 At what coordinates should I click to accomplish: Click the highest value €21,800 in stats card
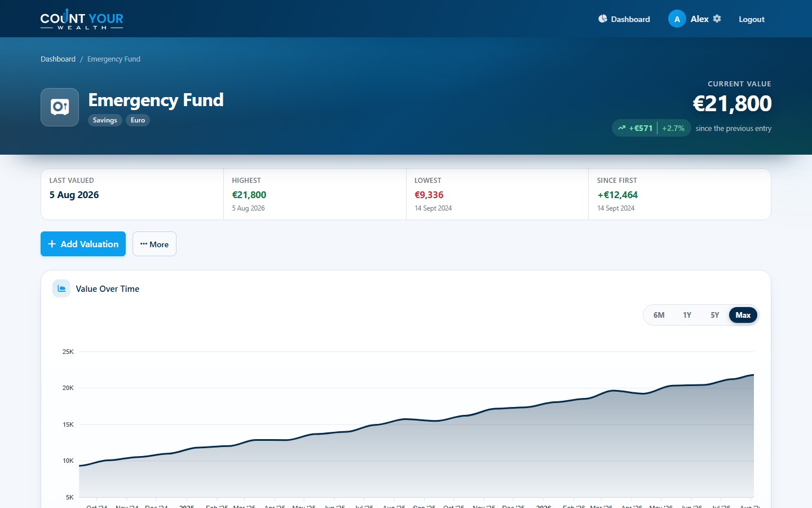coord(249,195)
